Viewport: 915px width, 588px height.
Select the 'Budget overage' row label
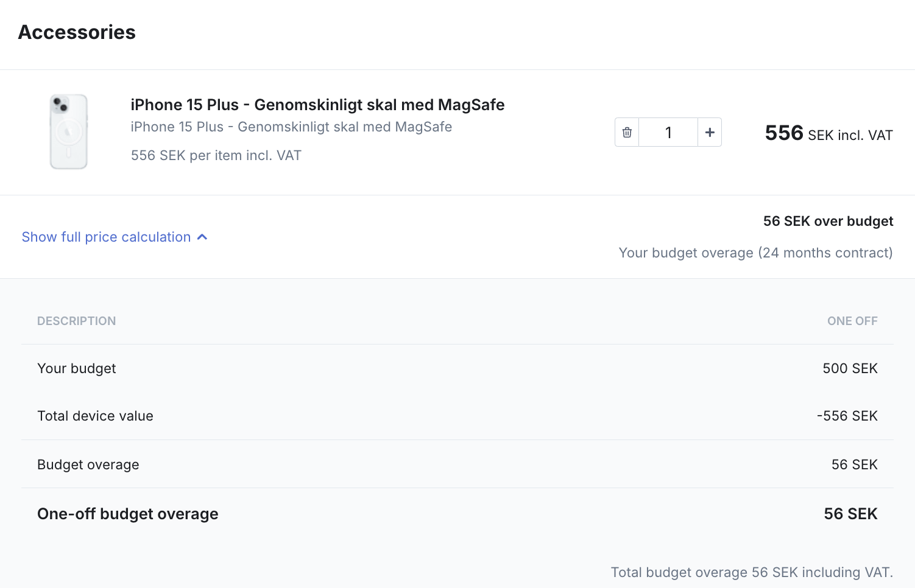tap(88, 464)
